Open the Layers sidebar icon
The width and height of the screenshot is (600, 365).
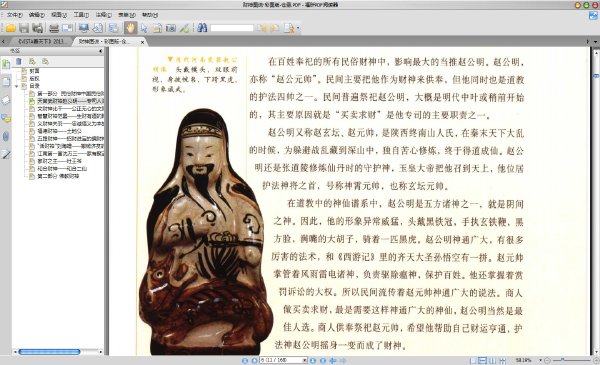(x=6, y=100)
